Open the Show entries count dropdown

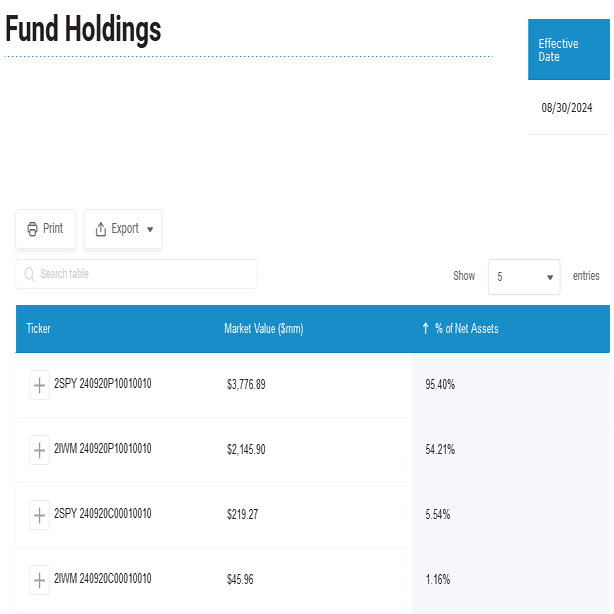[524, 277]
